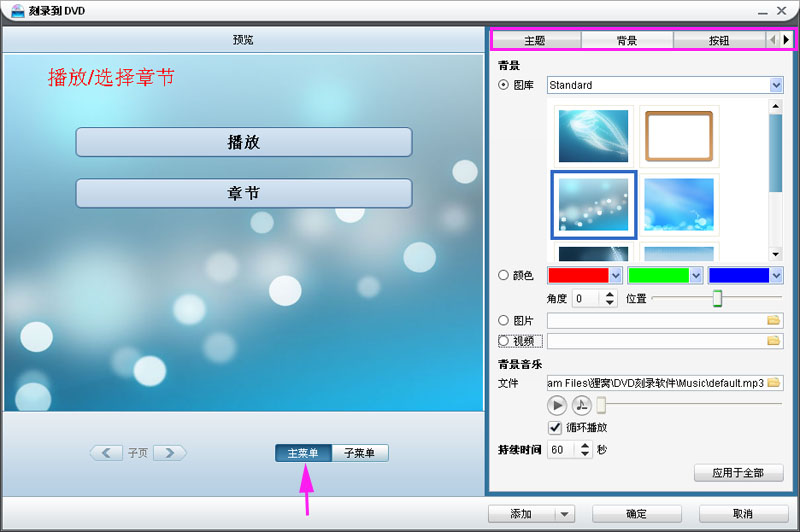The image size is (800, 532).
Task: Confirm with the 确定 button
Action: pos(636,514)
